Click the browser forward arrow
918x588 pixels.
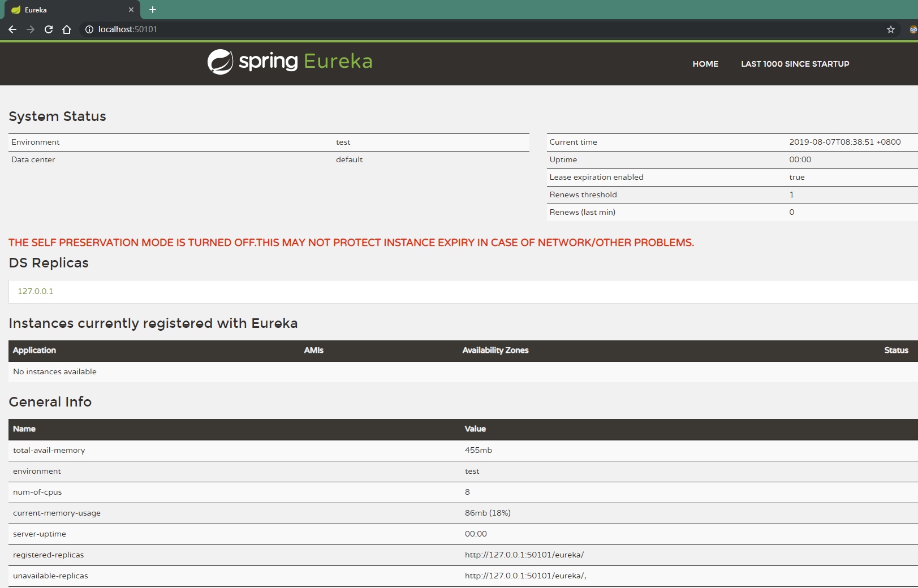[x=31, y=29]
